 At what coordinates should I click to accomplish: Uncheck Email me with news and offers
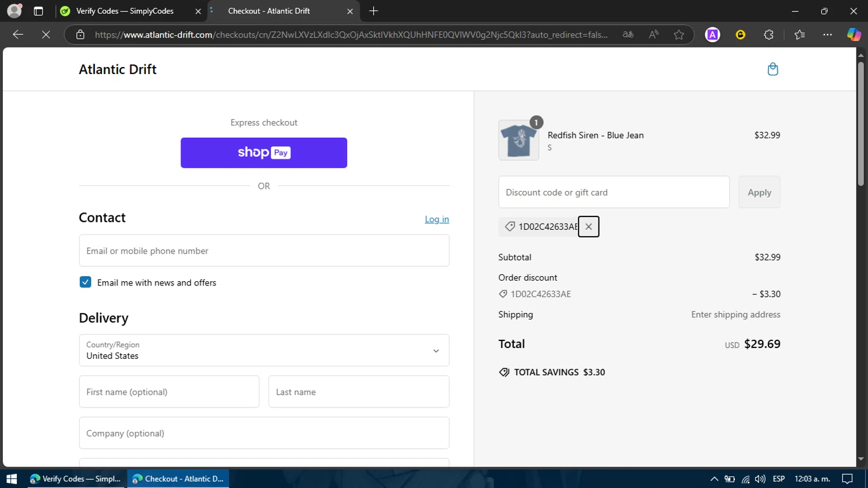click(x=85, y=282)
